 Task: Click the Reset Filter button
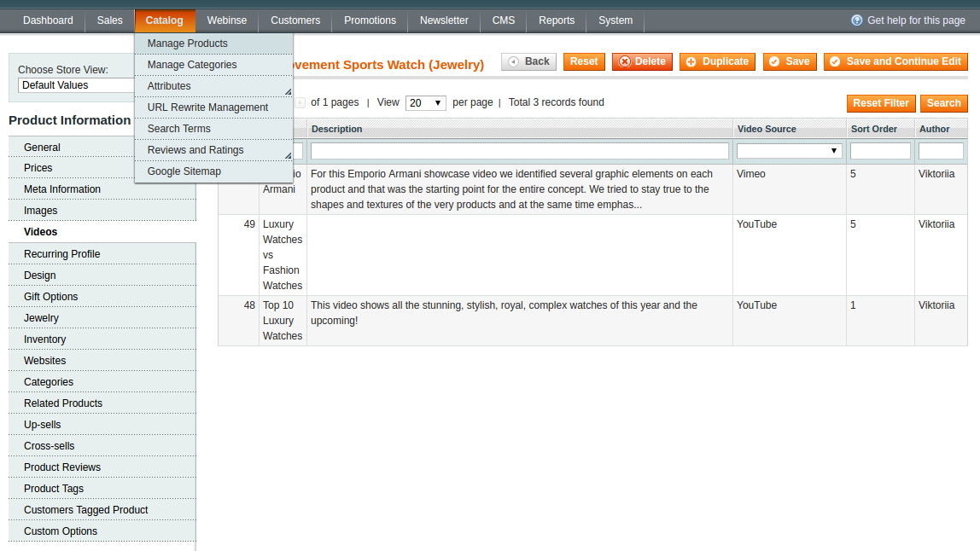point(881,103)
